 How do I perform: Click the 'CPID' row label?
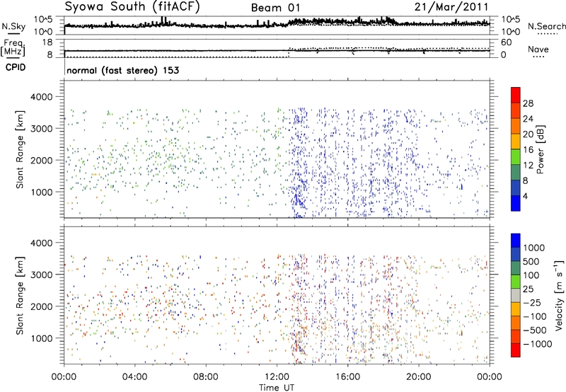(16, 67)
